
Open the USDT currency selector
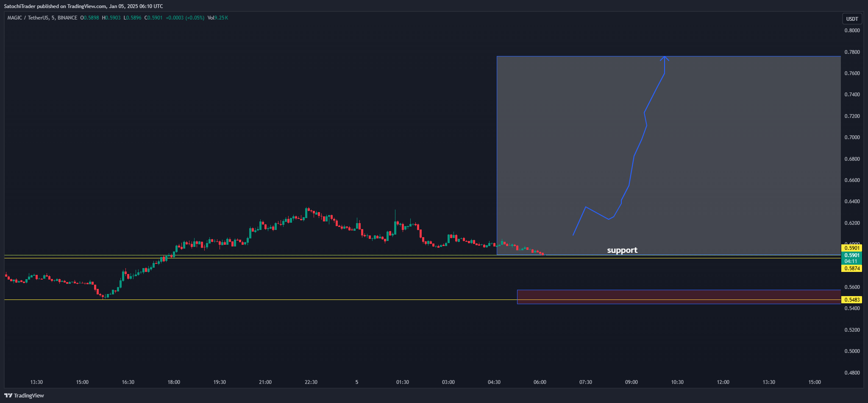852,19
